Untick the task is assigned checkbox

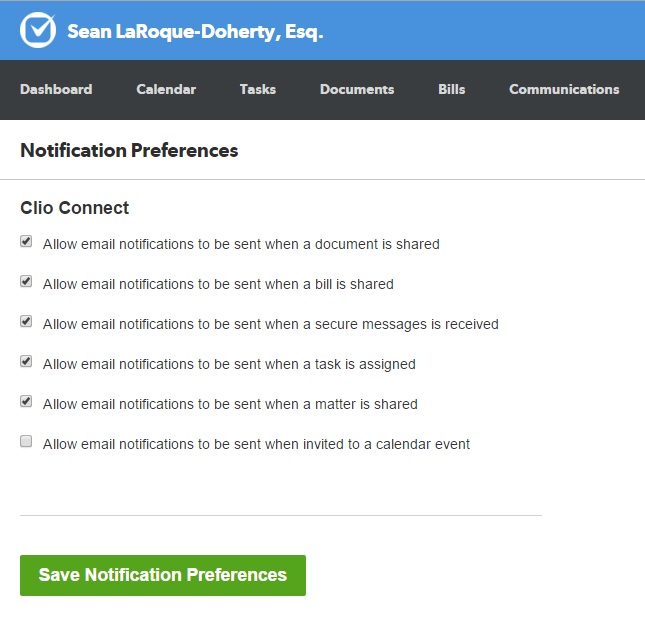pos(26,362)
